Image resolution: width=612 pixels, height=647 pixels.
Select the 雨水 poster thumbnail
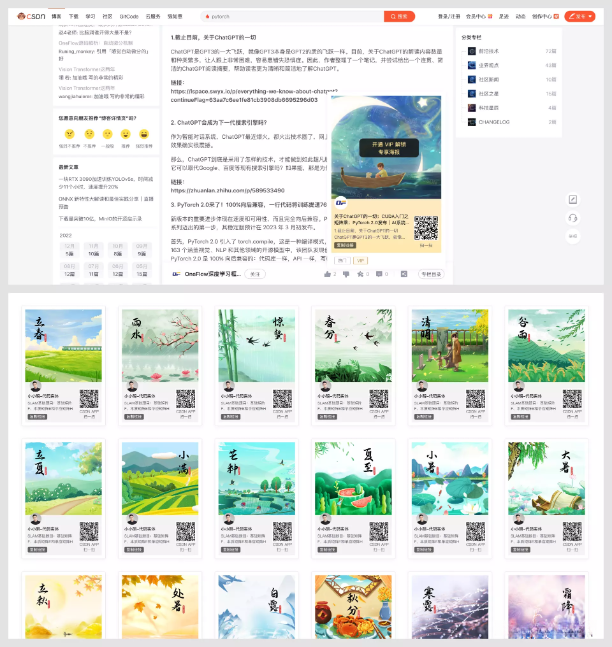click(160, 366)
